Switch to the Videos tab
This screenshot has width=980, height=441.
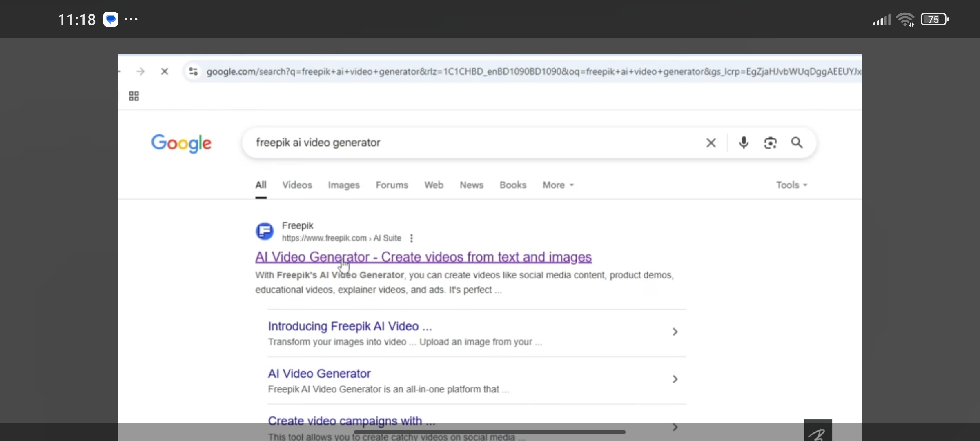pyautogui.click(x=297, y=185)
